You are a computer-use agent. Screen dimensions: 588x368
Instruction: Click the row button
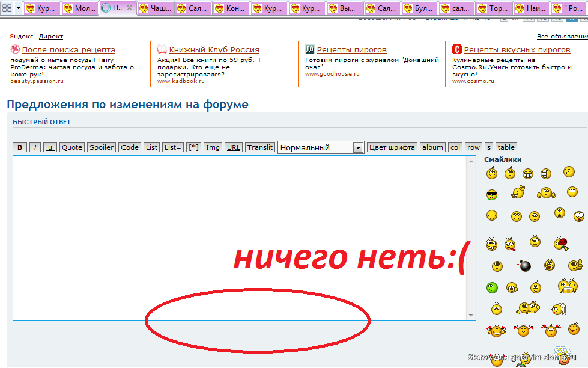(474, 147)
